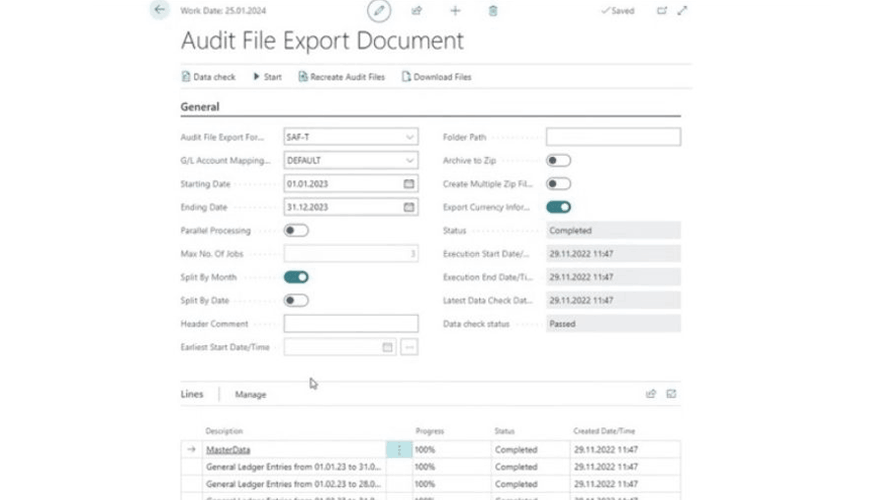Open MasterData row options (three dots)
The width and height of the screenshot is (885, 500).
coord(399,450)
